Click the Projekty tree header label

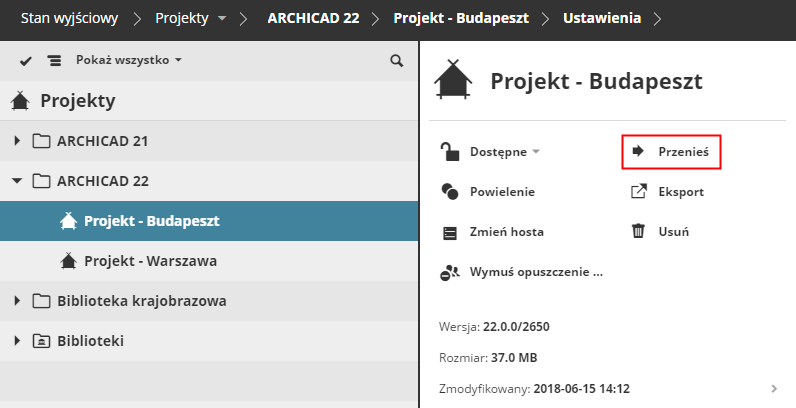click(x=78, y=100)
